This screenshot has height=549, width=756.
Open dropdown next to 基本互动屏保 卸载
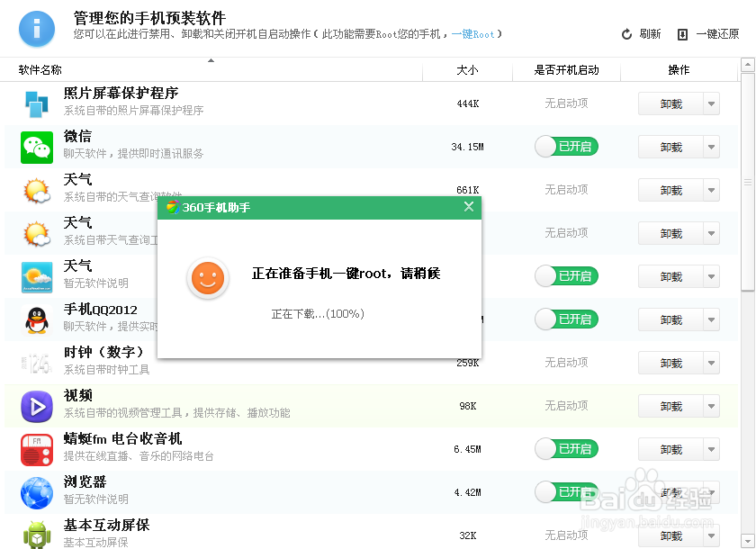pyautogui.click(x=711, y=535)
